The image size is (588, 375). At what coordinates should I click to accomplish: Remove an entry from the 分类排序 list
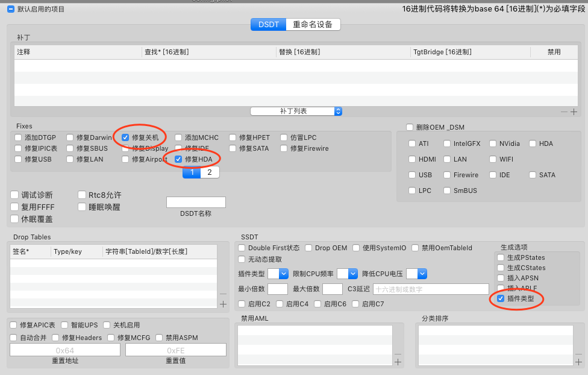pyautogui.click(x=578, y=354)
